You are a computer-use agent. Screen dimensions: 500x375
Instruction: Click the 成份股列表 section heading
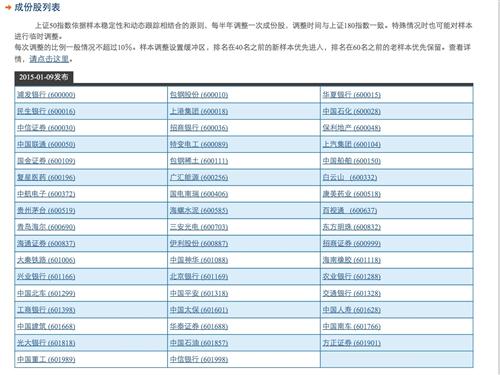click(37, 7)
